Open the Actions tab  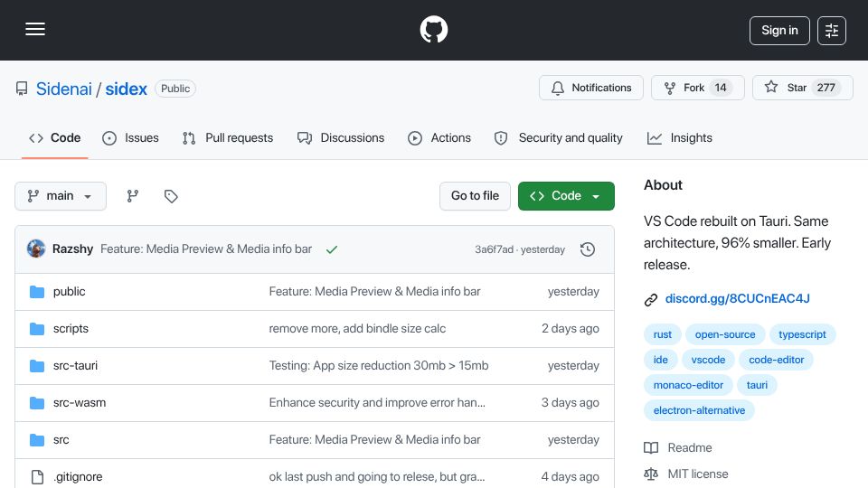click(439, 137)
